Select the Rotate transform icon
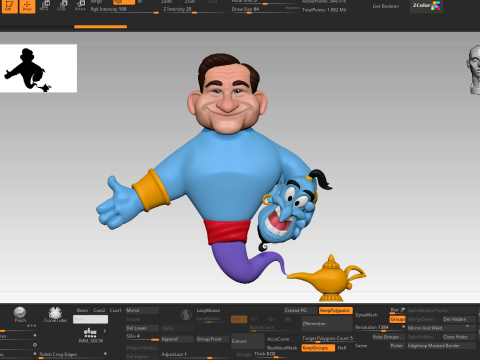 pyautogui.click(x=80, y=6)
